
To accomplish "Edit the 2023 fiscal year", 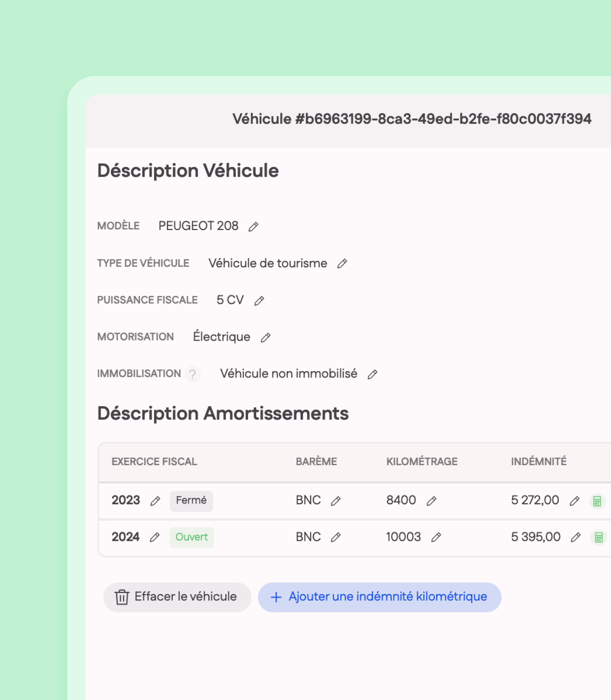I will [156, 501].
